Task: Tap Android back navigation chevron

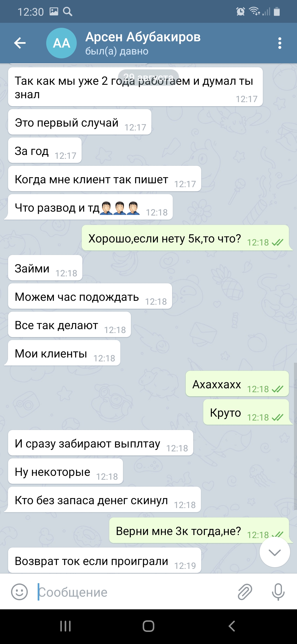Action: [x=232, y=626]
